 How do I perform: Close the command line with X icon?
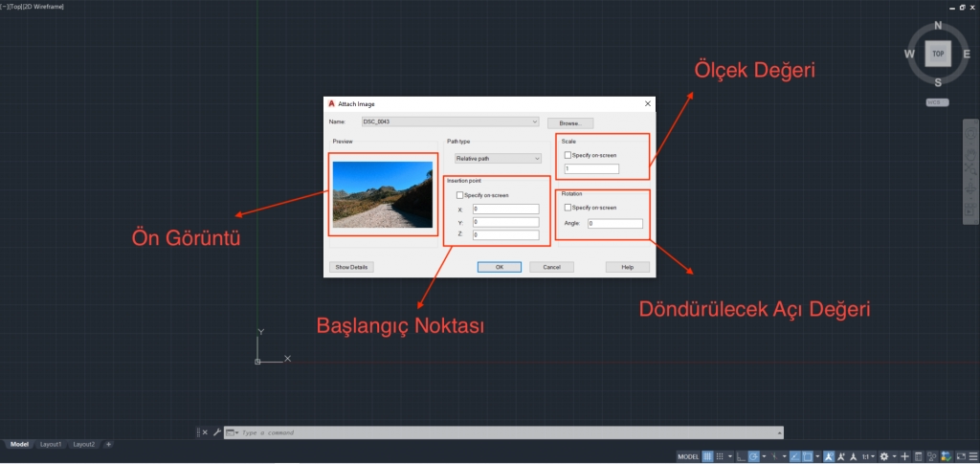pos(207,432)
